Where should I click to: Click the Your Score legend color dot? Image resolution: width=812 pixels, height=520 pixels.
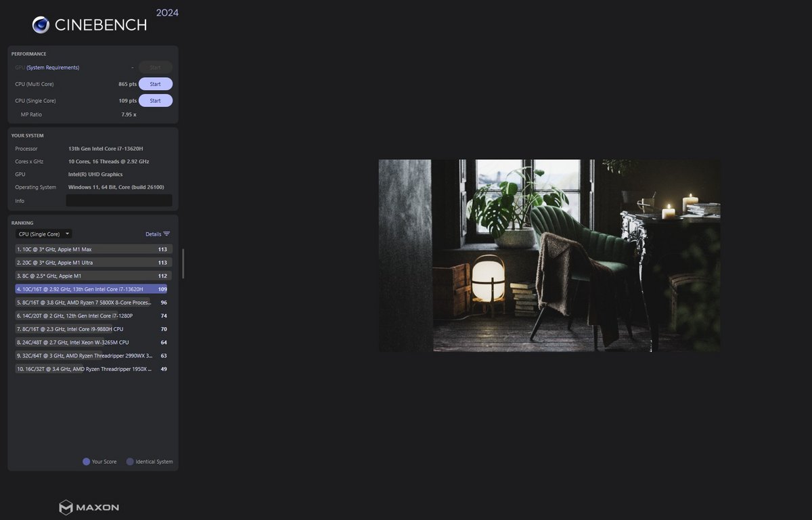tap(86, 462)
